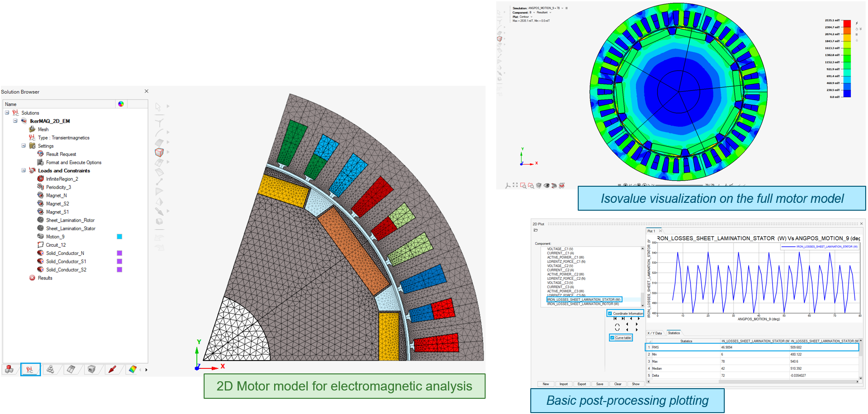Click the Mesh icon in the solution tree
This screenshot has width=868, height=414.
click(x=32, y=130)
